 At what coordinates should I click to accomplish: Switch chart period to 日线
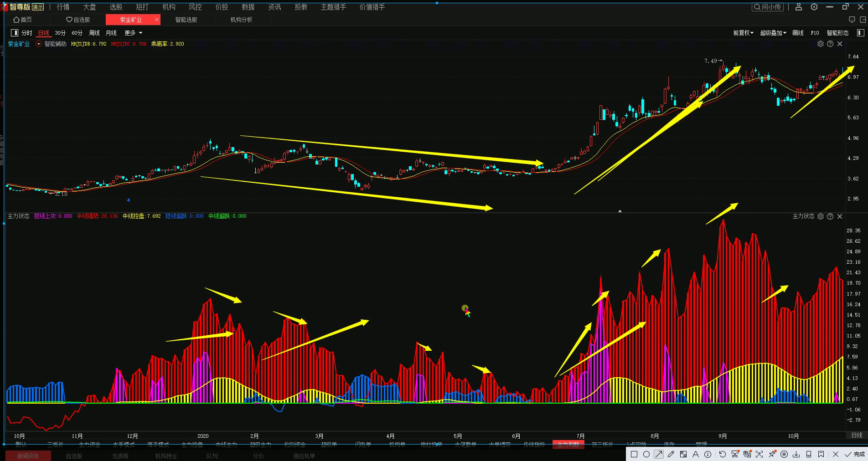44,33
